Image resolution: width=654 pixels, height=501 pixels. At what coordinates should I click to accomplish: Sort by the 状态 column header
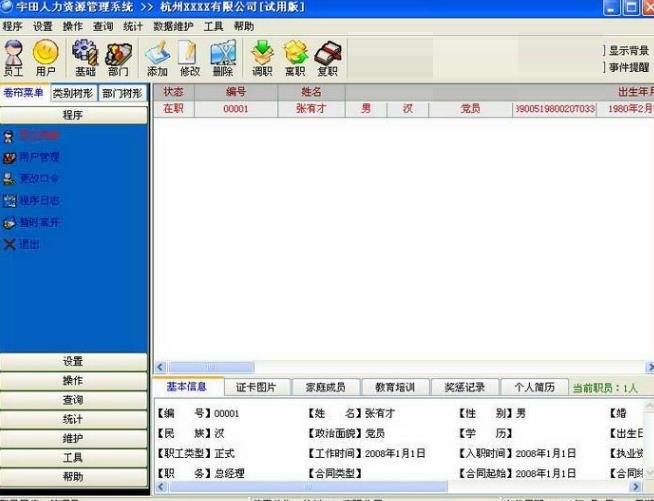tap(174, 92)
